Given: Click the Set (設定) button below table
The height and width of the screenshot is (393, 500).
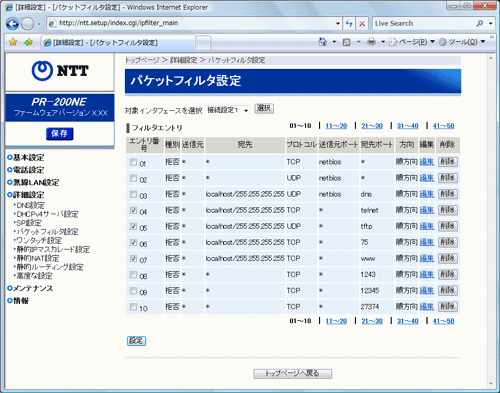Looking at the screenshot, I should (x=136, y=341).
